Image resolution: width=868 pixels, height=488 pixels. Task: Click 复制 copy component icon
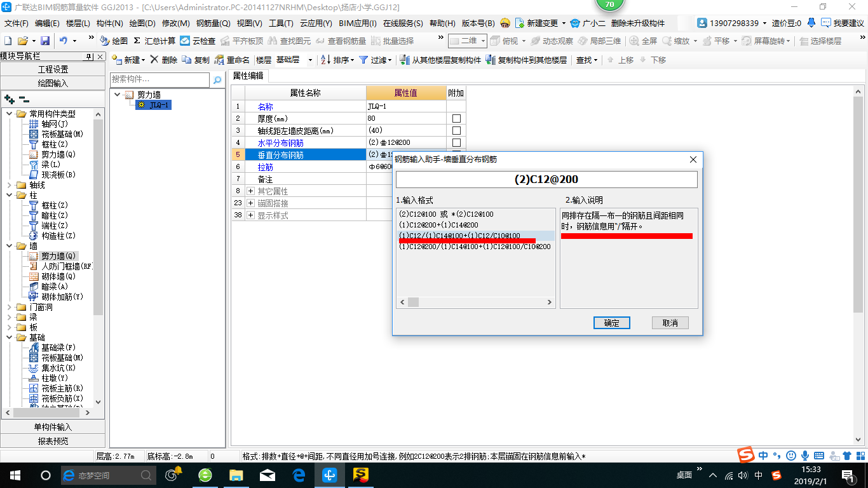pos(196,60)
